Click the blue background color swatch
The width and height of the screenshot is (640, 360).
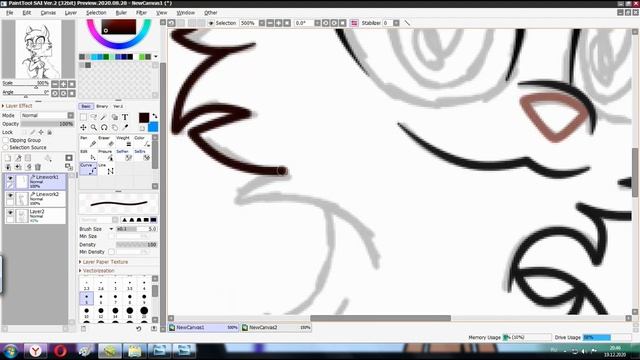[x=153, y=127]
